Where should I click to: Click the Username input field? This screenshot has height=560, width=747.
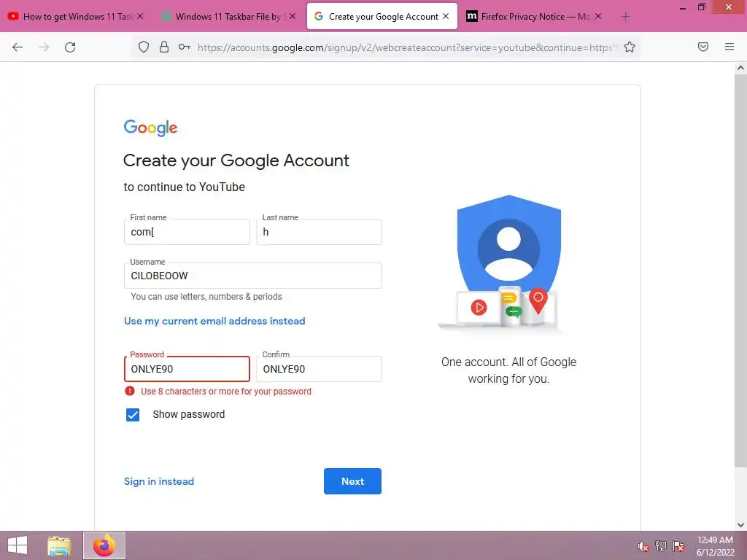point(253,276)
